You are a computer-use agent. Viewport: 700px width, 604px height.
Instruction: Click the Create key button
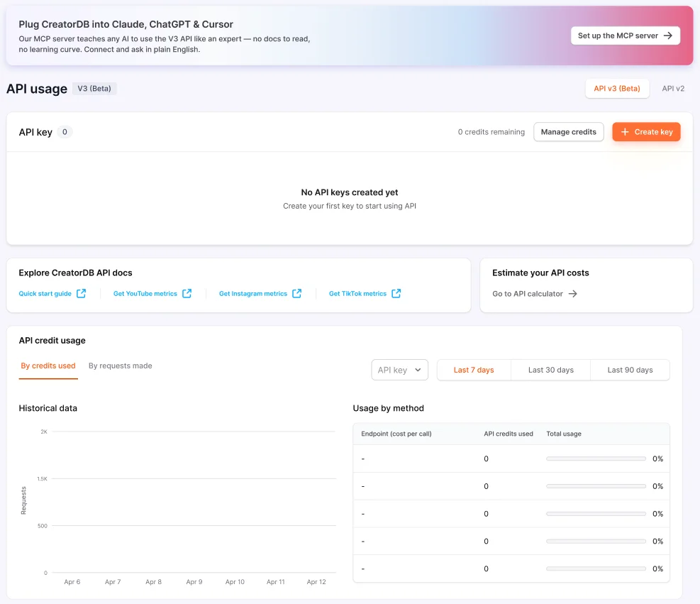[646, 132]
